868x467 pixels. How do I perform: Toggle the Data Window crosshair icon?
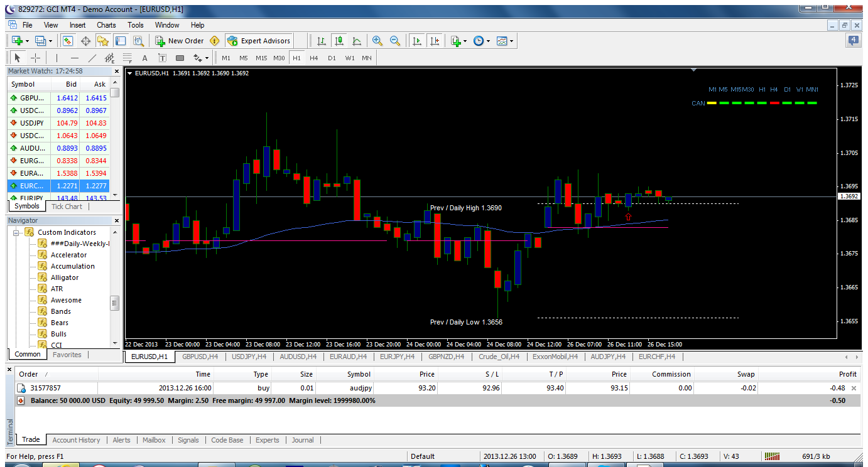85,41
